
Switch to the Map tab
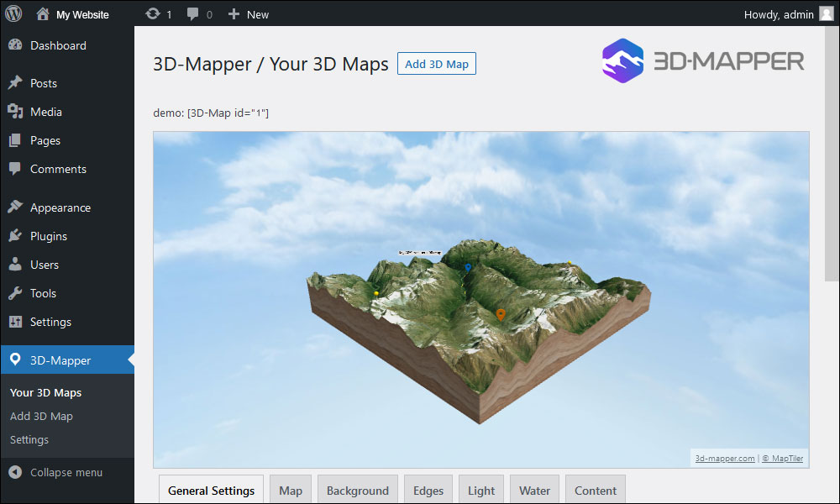point(291,490)
